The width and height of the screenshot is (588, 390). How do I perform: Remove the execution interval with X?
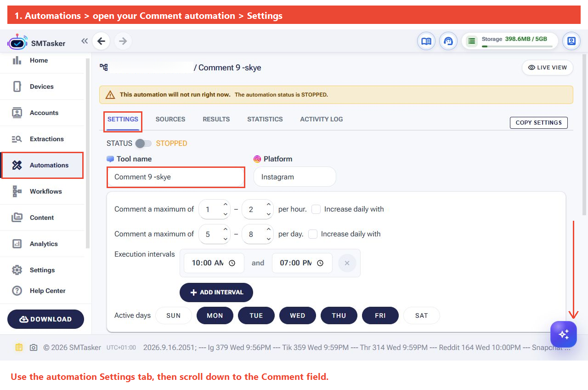[x=347, y=263]
